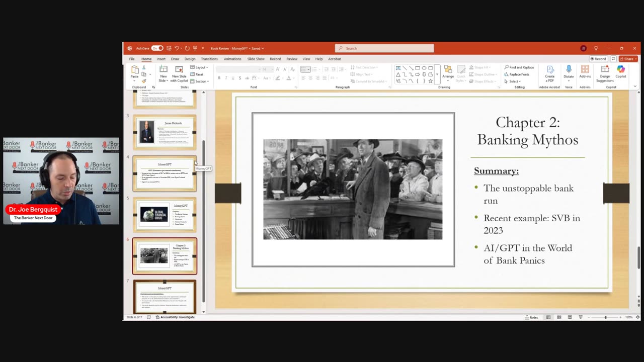This screenshot has width=644, height=362.
Task: Open the file name Saved dropdown
Action: [237, 48]
